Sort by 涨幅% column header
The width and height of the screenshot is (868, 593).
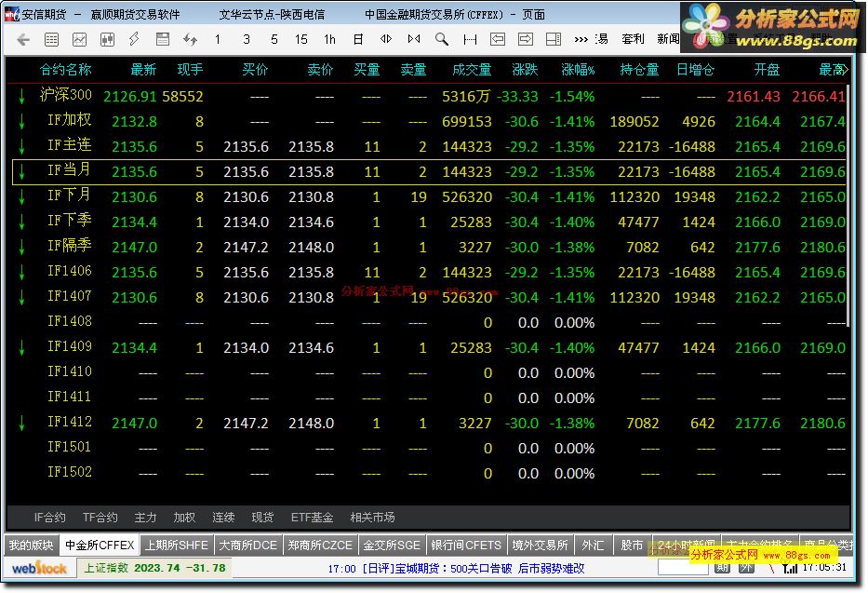point(578,70)
